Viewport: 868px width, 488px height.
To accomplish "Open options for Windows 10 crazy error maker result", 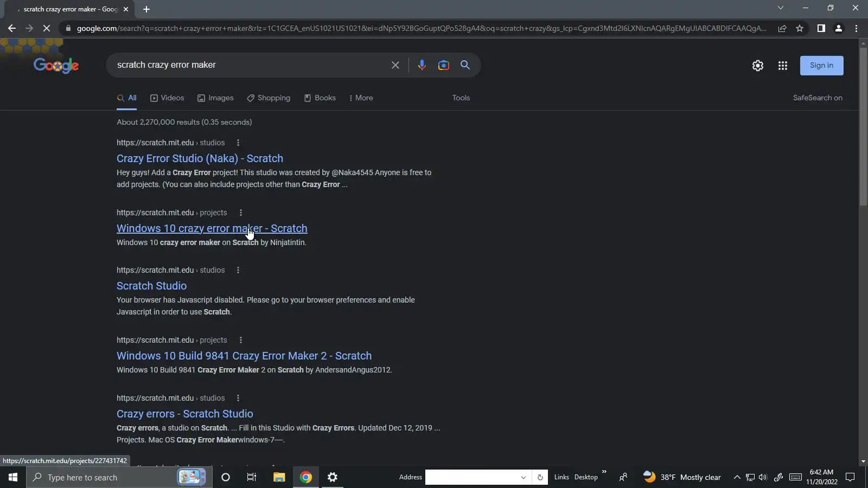I will tap(241, 213).
